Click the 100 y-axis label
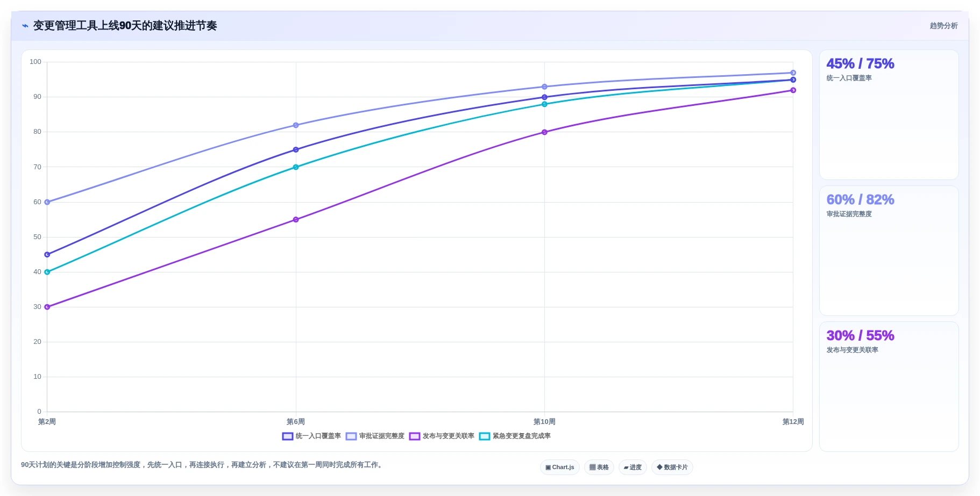The image size is (980, 496). coord(35,62)
